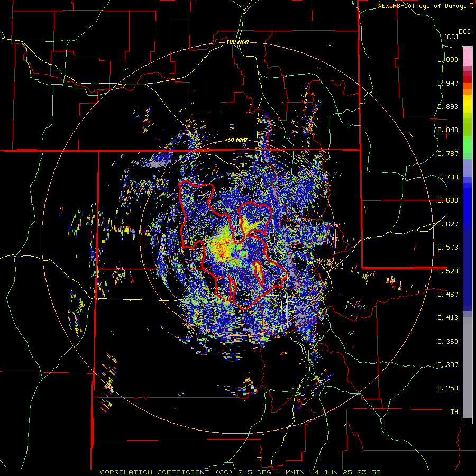Click the 0.413 legend value
This screenshot has width=476, height=476.
[x=448, y=318]
